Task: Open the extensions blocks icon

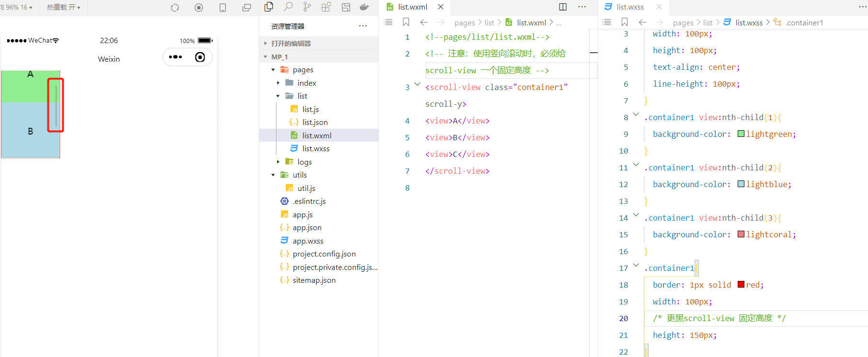Action: [326, 7]
